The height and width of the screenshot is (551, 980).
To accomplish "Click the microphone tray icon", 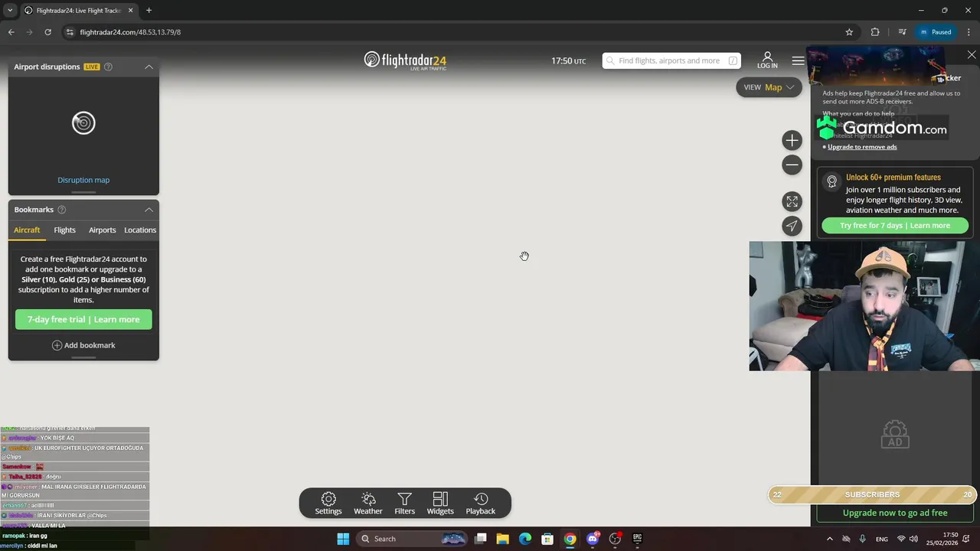I will 863,539.
